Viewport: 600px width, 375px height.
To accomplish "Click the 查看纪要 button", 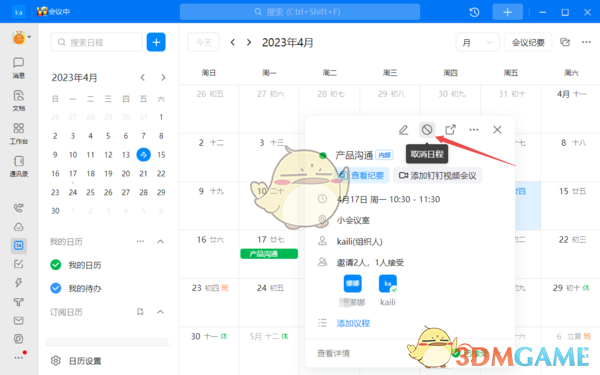I will click(363, 176).
